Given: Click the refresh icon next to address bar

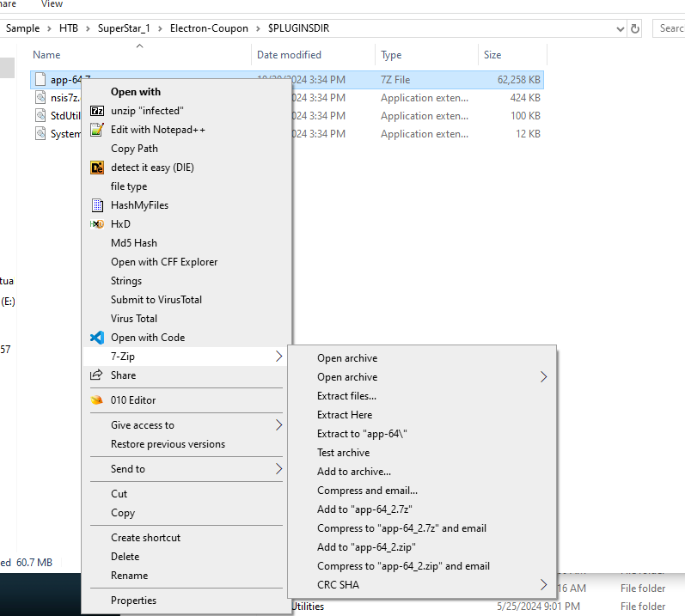Looking at the screenshot, I should (635, 28).
